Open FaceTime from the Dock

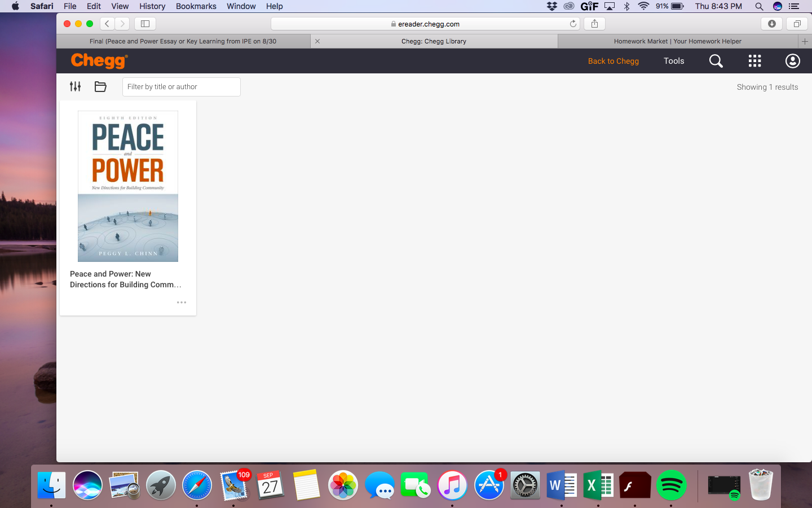(416, 485)
